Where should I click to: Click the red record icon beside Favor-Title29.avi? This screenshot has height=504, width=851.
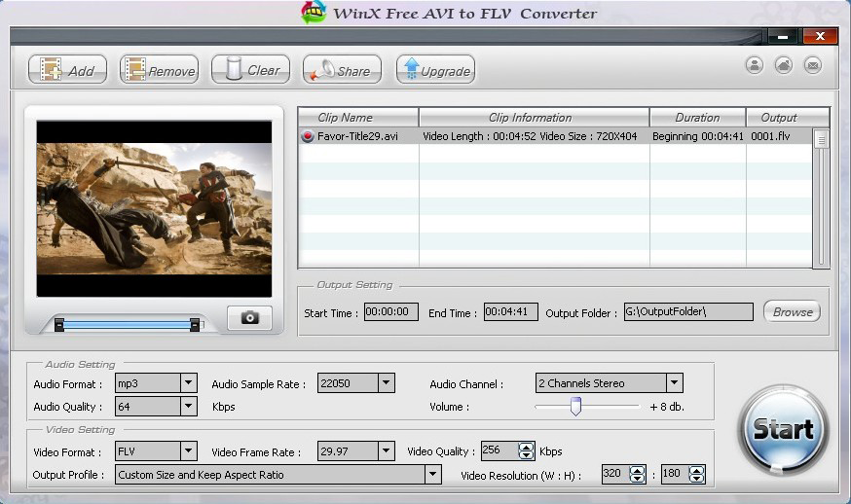coord(308,136)
